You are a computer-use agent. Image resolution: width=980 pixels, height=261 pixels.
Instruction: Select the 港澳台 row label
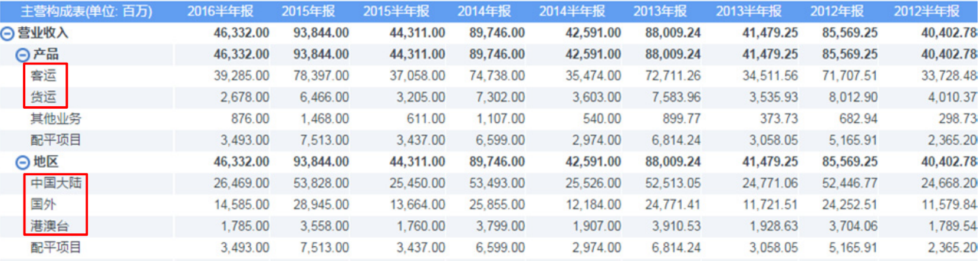click(x=50, y=226)
